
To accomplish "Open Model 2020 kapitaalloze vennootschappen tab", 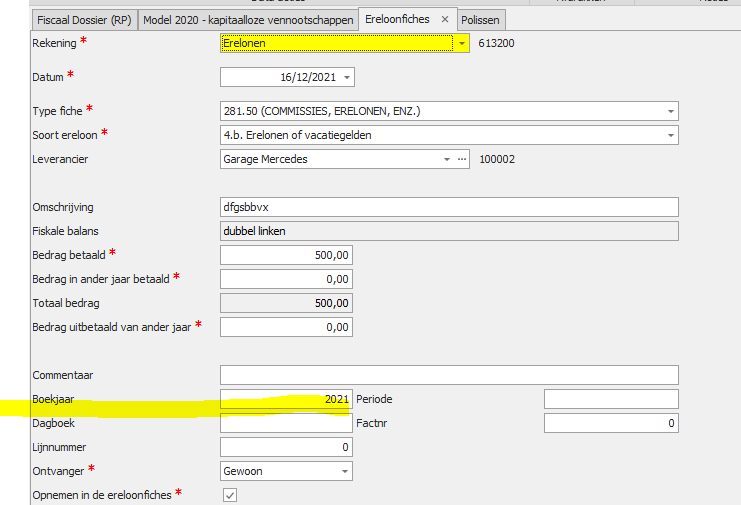I will click(248, 20).
